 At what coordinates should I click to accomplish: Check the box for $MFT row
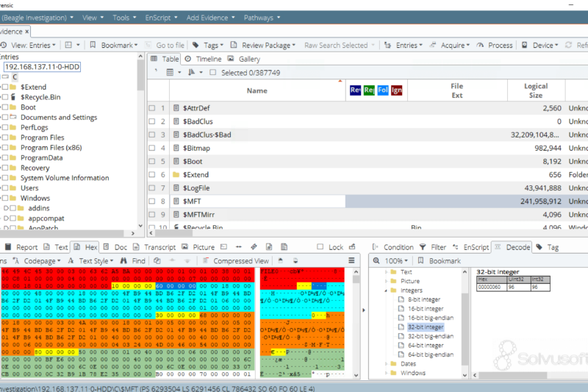(x=152, y=201)
